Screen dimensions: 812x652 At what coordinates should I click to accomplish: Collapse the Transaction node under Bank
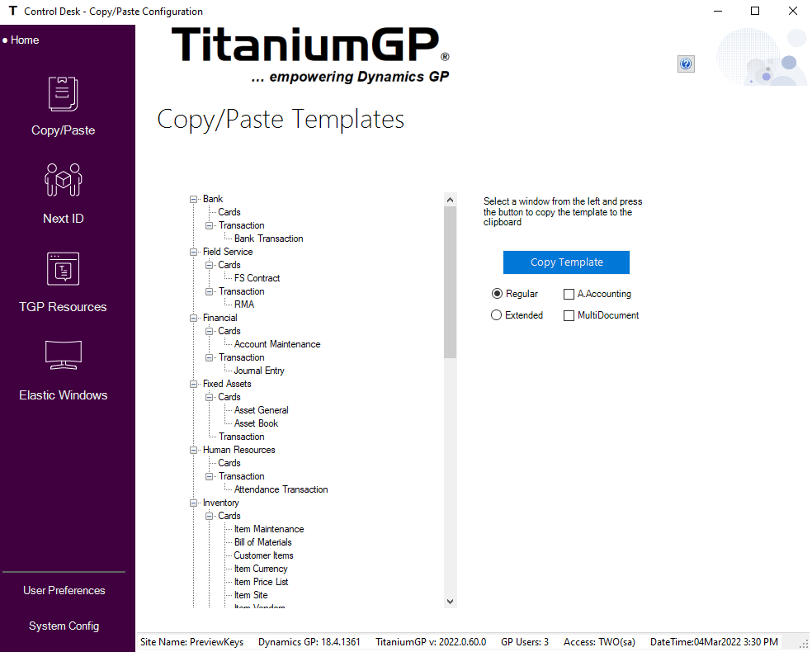pyautogui.click(x=210, y=225)
